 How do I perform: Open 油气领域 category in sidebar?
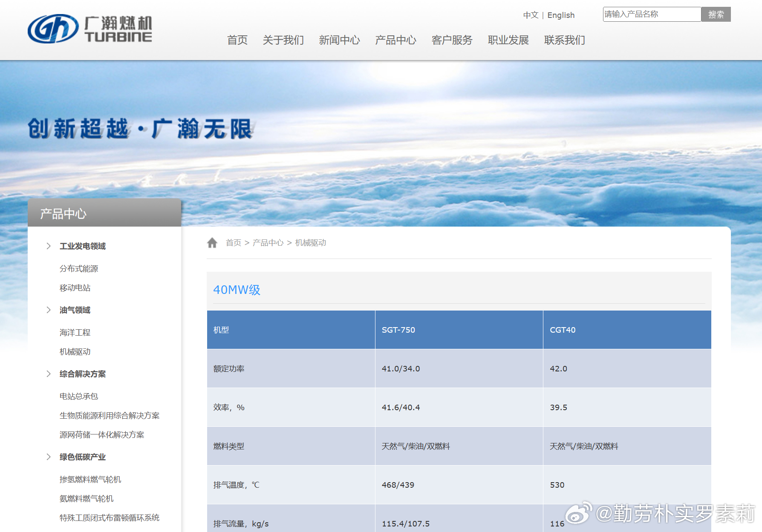75,310
